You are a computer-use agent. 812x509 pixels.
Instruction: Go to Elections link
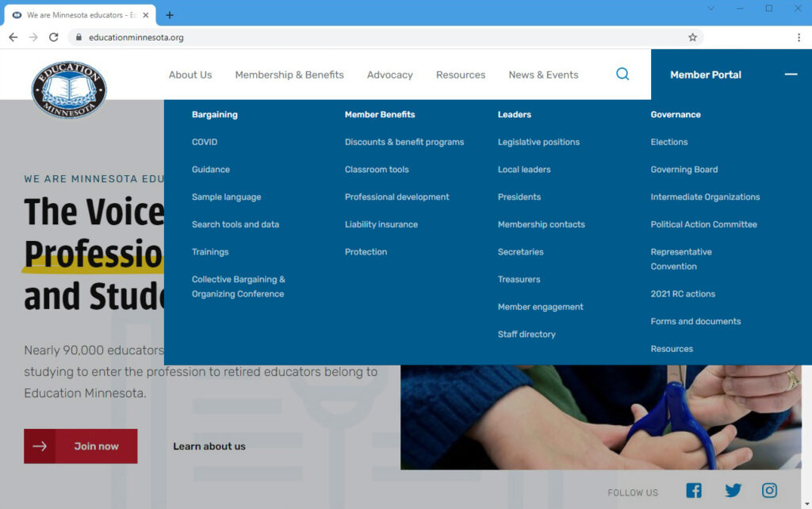[669, 142]
